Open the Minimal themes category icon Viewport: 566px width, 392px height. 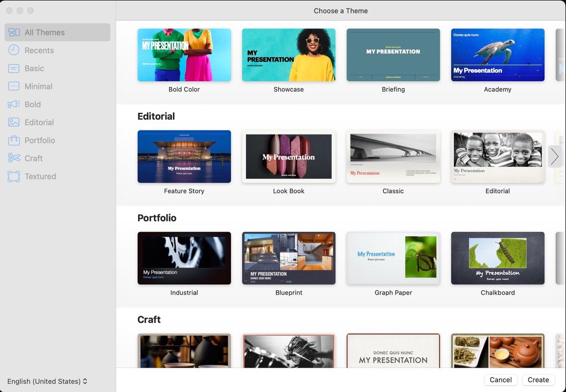15,86
